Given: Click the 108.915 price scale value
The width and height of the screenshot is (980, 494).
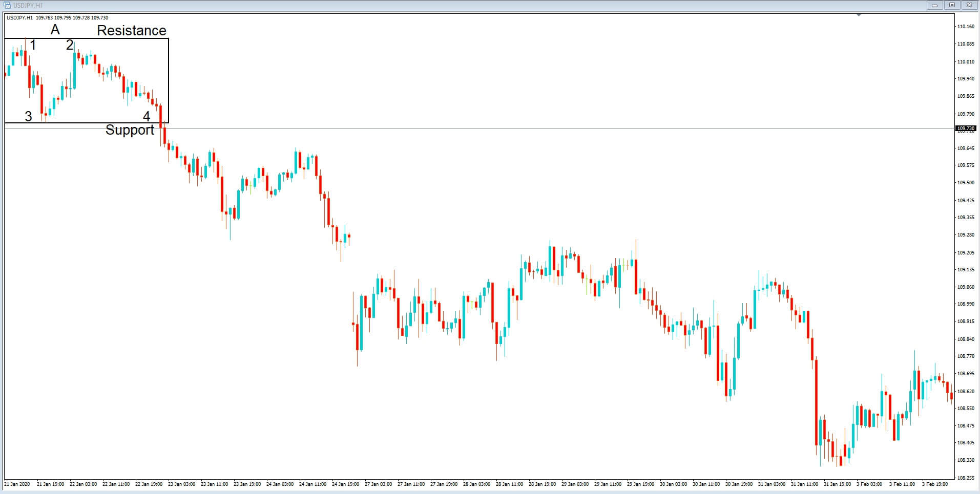Looking at the screenshot, I should tap(966, 321).
